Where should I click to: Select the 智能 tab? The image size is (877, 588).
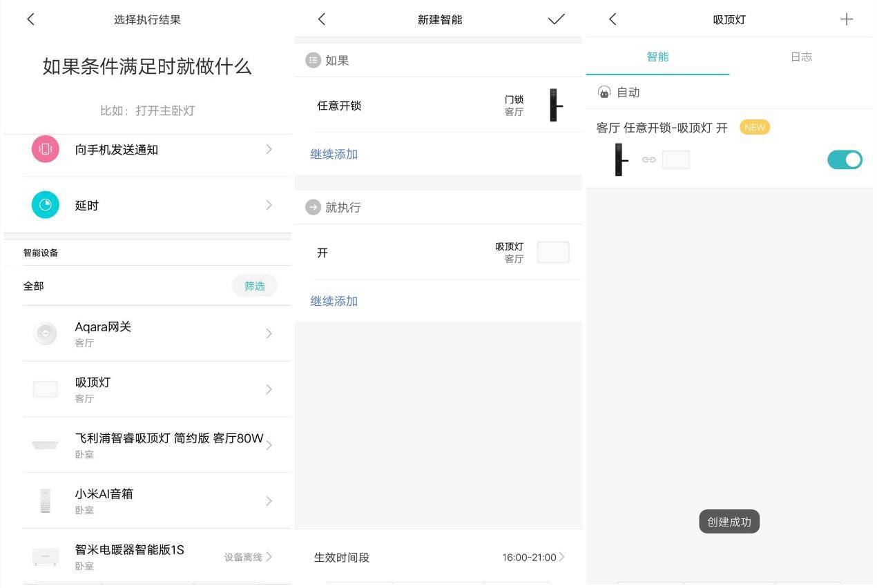657,57
